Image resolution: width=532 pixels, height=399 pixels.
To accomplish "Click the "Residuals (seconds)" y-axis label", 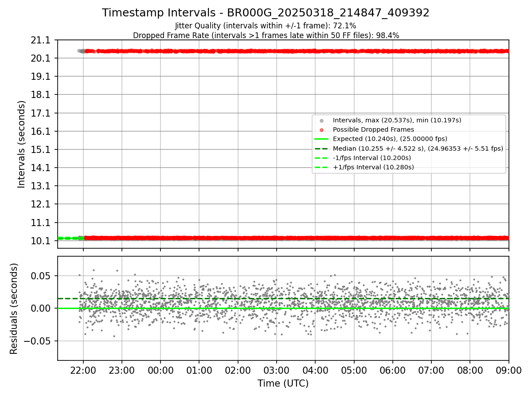I will [14, 309].
